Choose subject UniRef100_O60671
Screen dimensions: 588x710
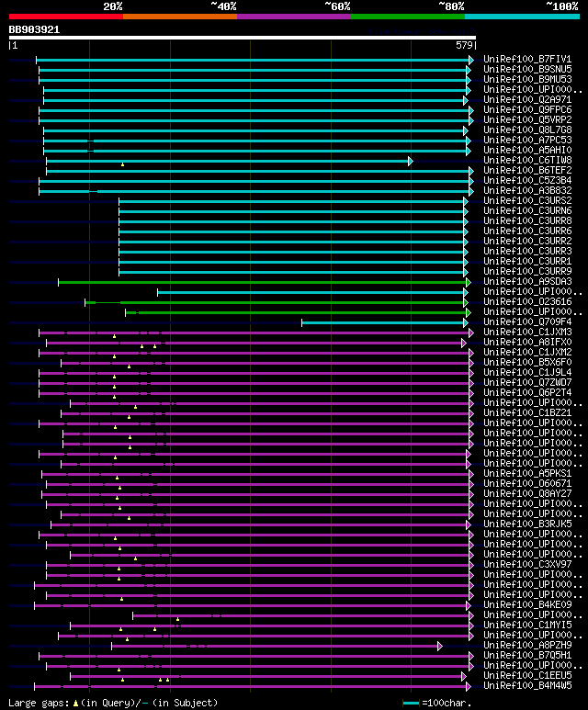pyautogui.click(x=527, y=483)
